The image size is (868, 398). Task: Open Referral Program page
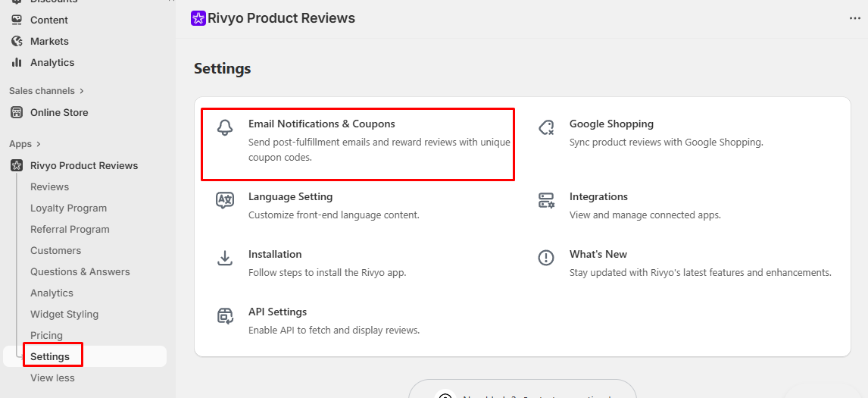(x=70, y=230)
